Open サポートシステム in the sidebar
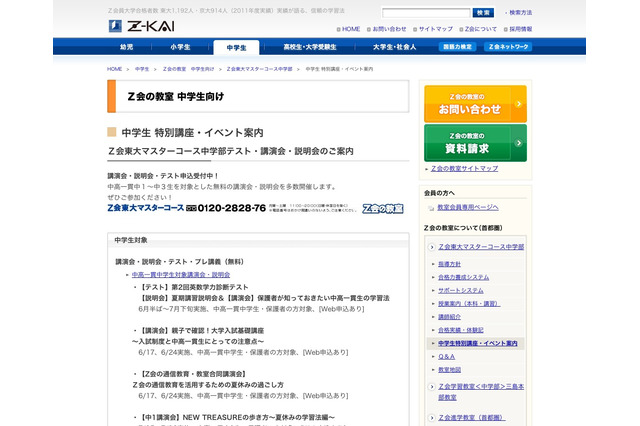The image size is (640, 426). 460,291
